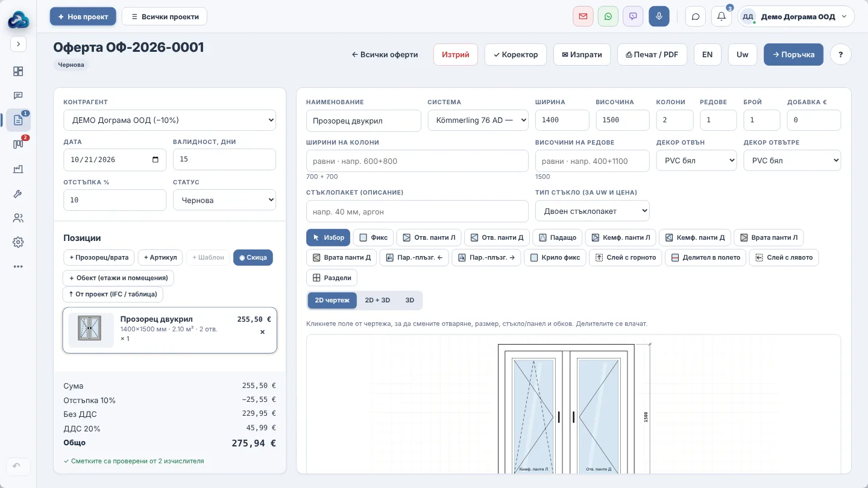
Task: Open the Декор отвътре dropdown
Action: (x=792, y=160)
